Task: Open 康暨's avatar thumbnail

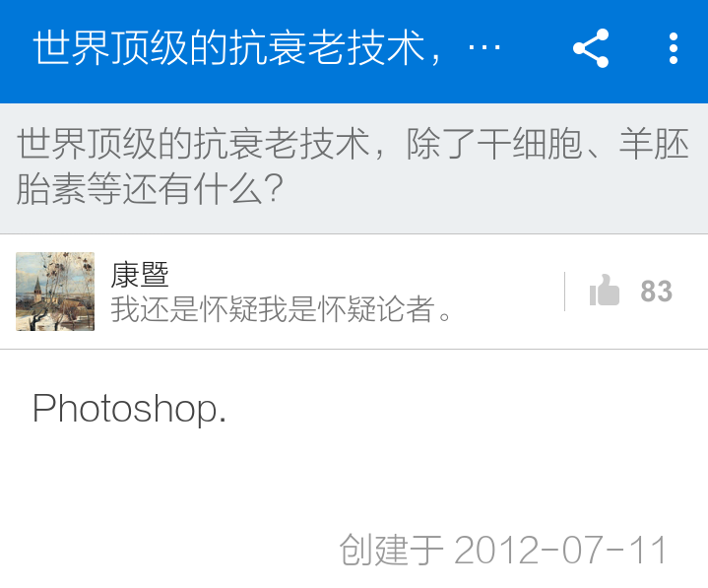Action: point(55,292)
